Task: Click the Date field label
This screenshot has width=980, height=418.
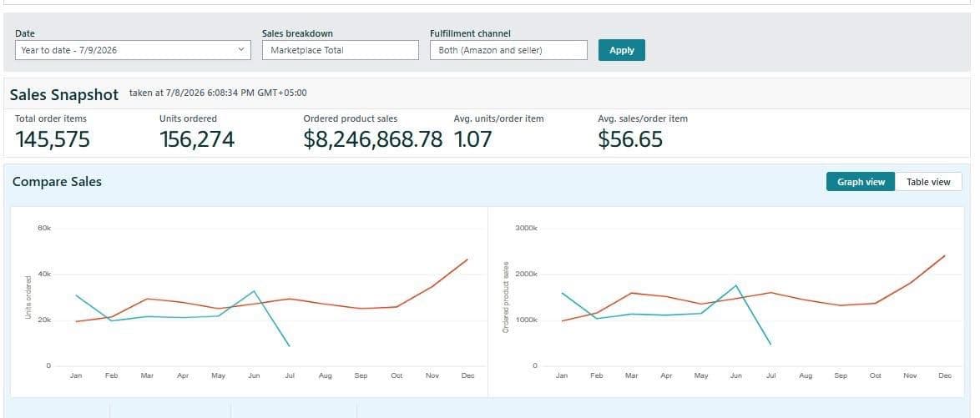Action: [x=24, y=33]
